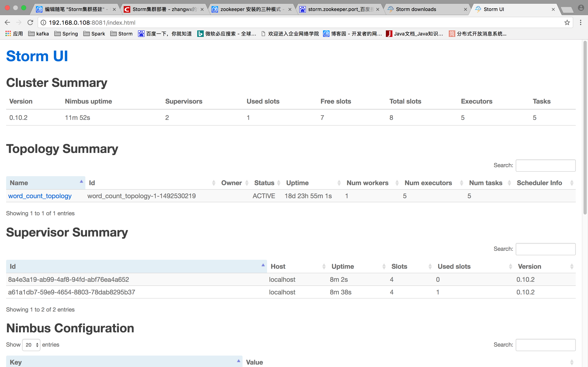The width and height of the screenshot is (588, 367).
Task: Switch to the zookeeper installation tab
Action: tap(250, 9)
